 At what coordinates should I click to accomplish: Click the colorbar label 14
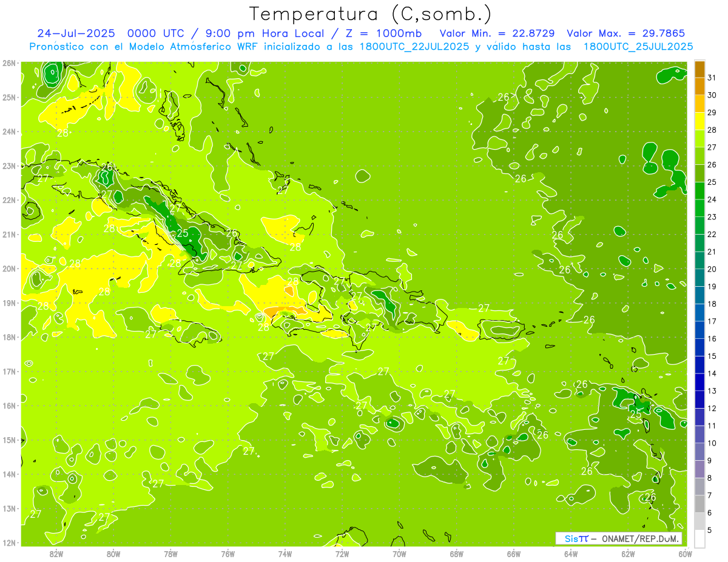coord(712,373)
